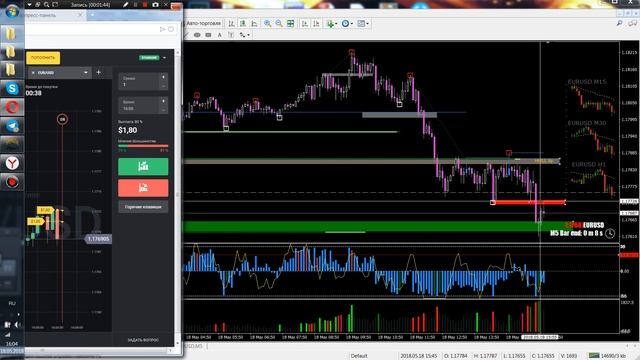The height and width of the screenshot is (360, 640).
Task: Add a new asset with plus button
Action: click(99, 72)
